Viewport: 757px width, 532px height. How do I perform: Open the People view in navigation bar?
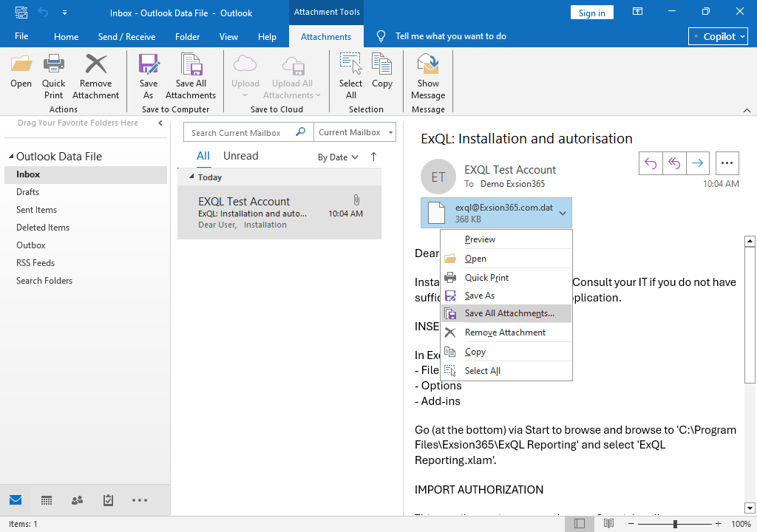(x=78, y=500)
